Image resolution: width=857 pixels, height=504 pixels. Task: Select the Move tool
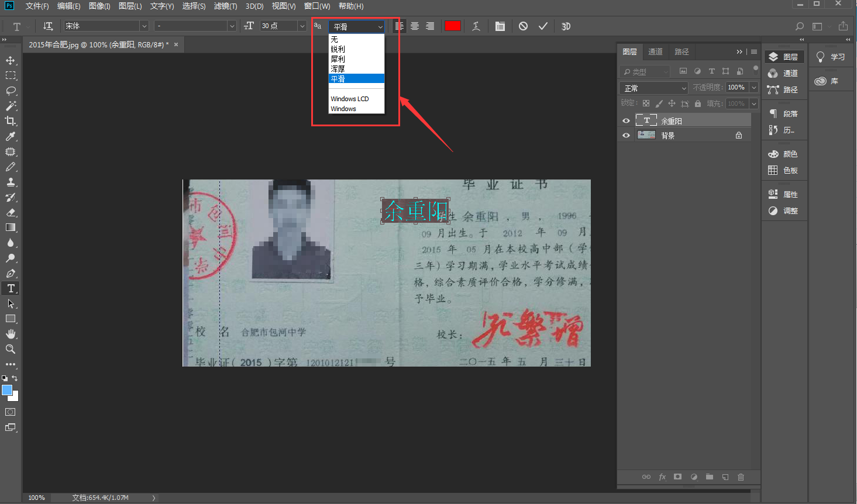(x=11, y=60)
